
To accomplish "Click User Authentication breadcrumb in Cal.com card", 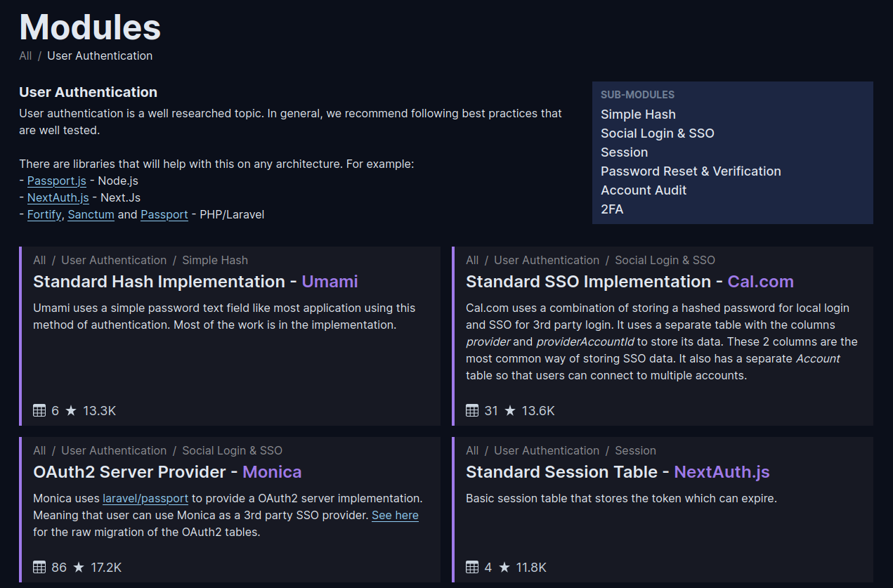I will (547, 260).
